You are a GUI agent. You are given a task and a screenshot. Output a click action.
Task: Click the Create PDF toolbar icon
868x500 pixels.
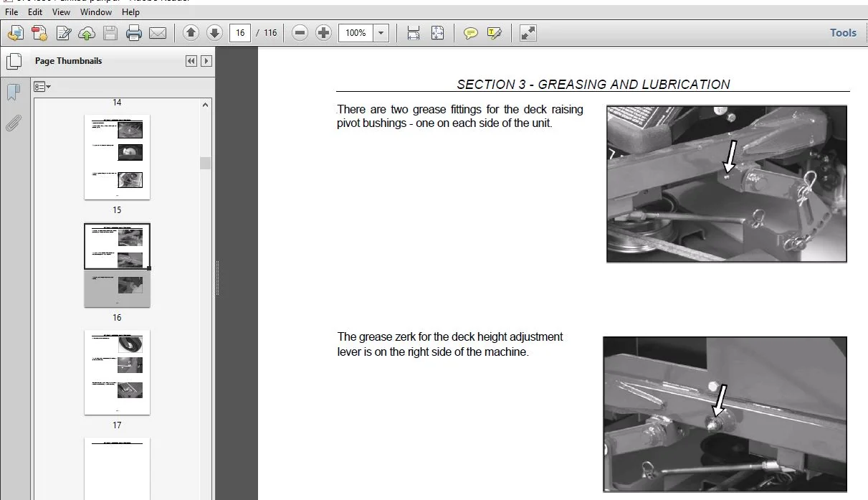tap(16, 33)
